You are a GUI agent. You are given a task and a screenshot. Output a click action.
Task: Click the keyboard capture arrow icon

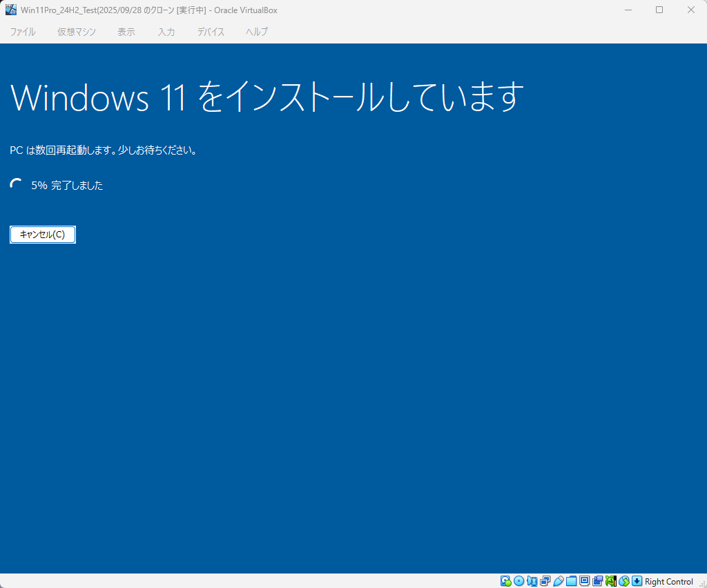pos(637,581)
